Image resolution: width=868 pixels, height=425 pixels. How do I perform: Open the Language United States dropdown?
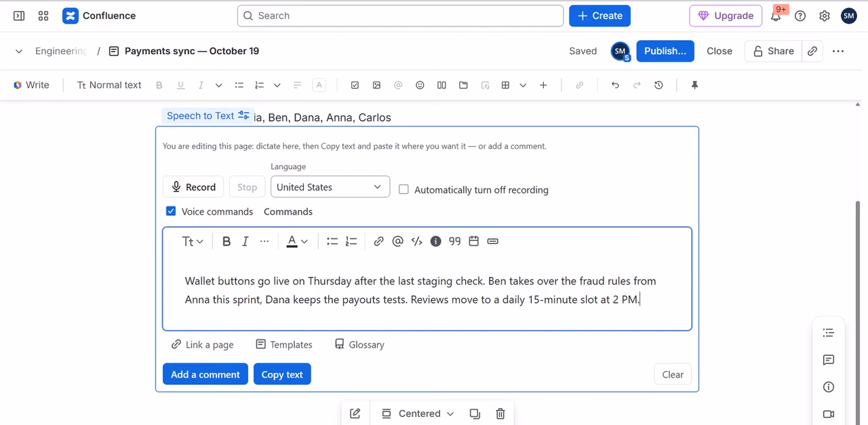tap(330, 187)
